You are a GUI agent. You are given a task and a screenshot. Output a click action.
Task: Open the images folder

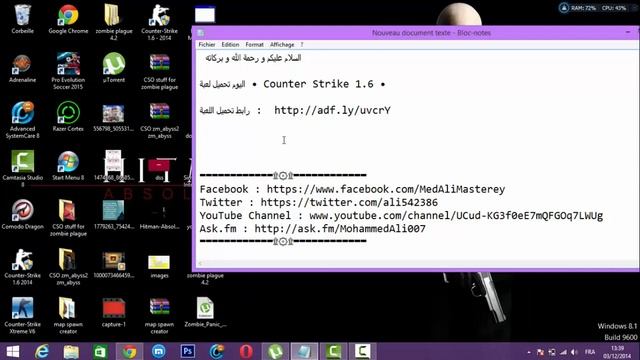[159, 267]
